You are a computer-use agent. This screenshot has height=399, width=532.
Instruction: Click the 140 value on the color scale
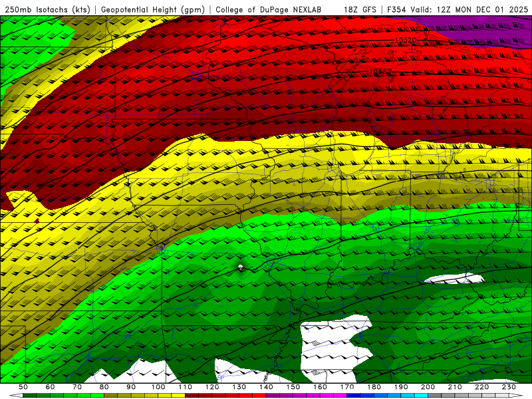pos(266,387)
